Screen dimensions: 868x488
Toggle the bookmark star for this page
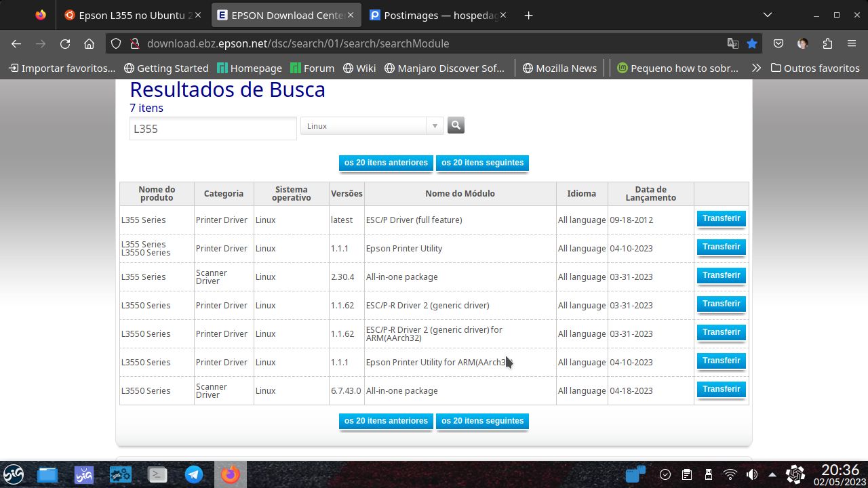(752, 43)
